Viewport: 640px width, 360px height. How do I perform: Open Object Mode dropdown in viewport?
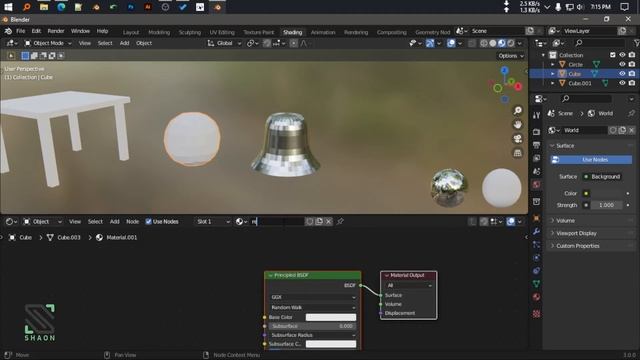[47, 43]
